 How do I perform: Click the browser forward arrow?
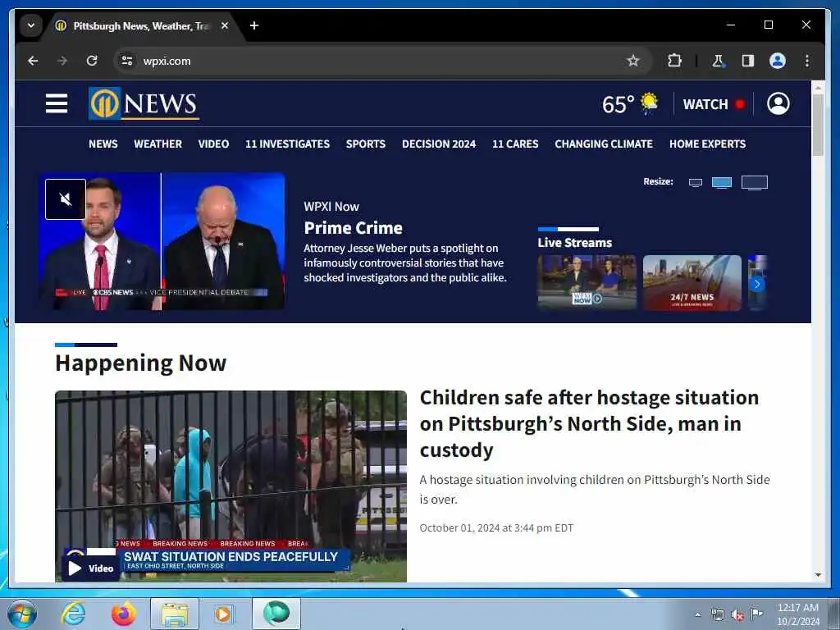(x=62, y=61)
